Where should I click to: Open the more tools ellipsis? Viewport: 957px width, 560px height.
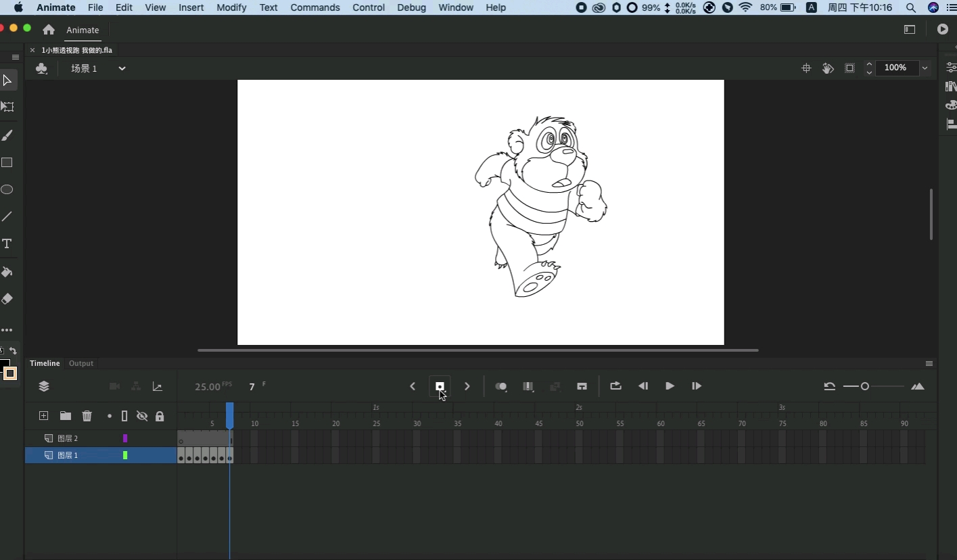7,330
